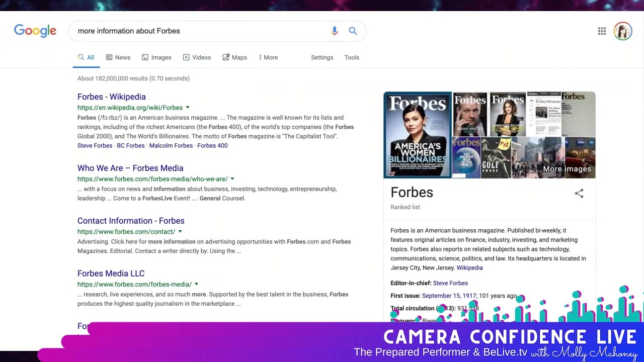Viewport: 644px width, 362px height.
Task: Expand the Wikipedia result URL dropdown arrow
Action: [x=188, y=107]
